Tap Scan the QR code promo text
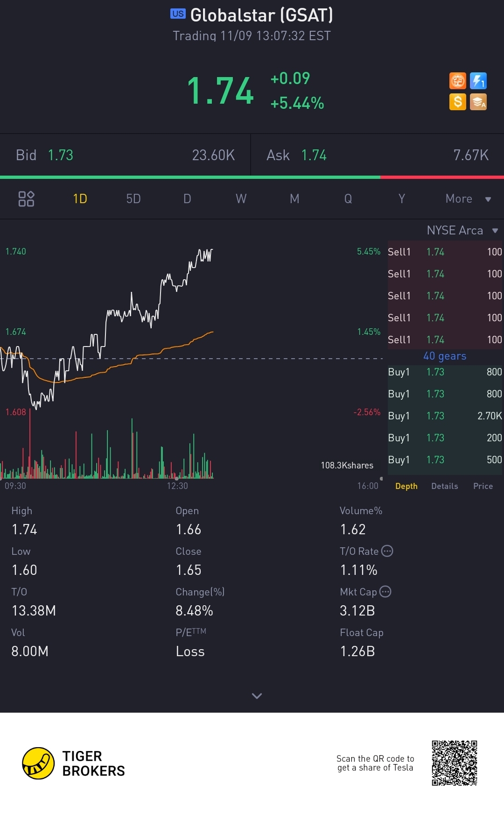 pyautogui.click(x=375, y=763)
